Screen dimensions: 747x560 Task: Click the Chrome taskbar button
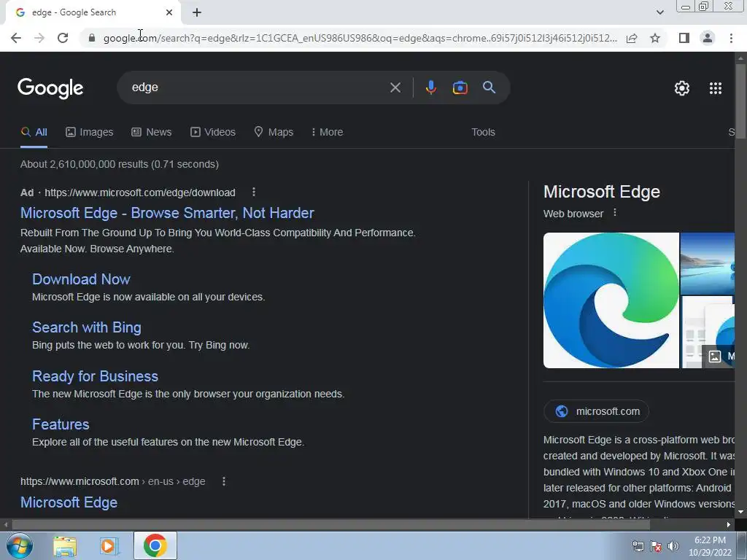point(155,545)
